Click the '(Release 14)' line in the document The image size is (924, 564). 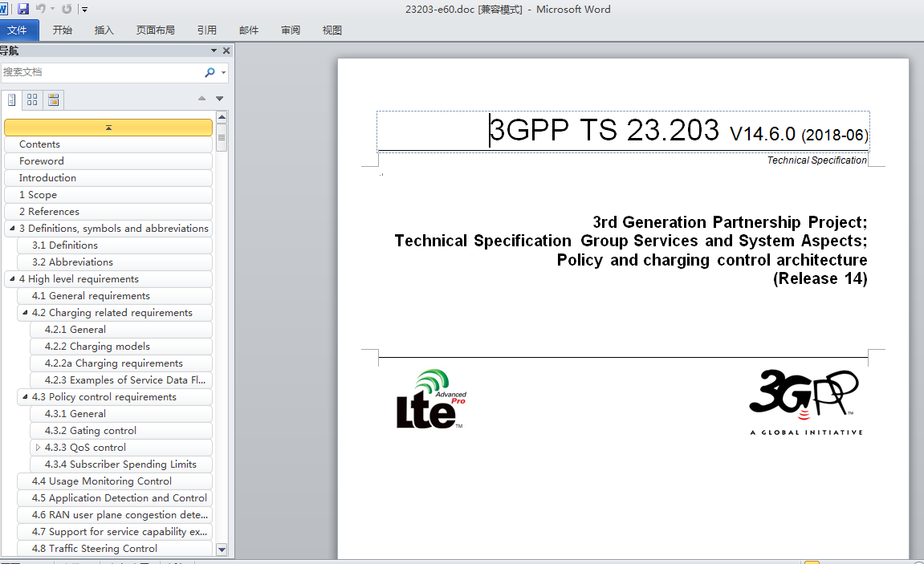click(820, 278)
